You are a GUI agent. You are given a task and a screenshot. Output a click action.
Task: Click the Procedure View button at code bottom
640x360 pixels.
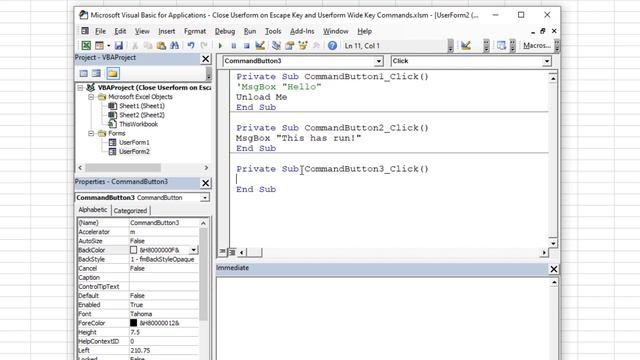(x=222, y=252)
